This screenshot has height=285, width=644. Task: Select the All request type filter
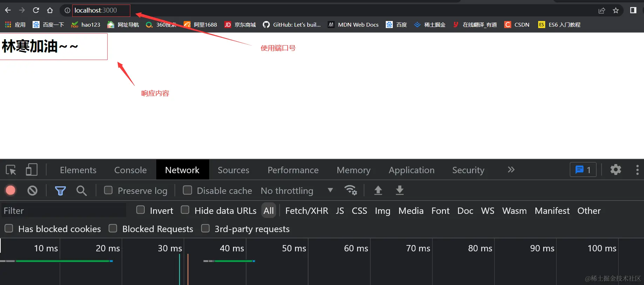(x=269, y=211)
